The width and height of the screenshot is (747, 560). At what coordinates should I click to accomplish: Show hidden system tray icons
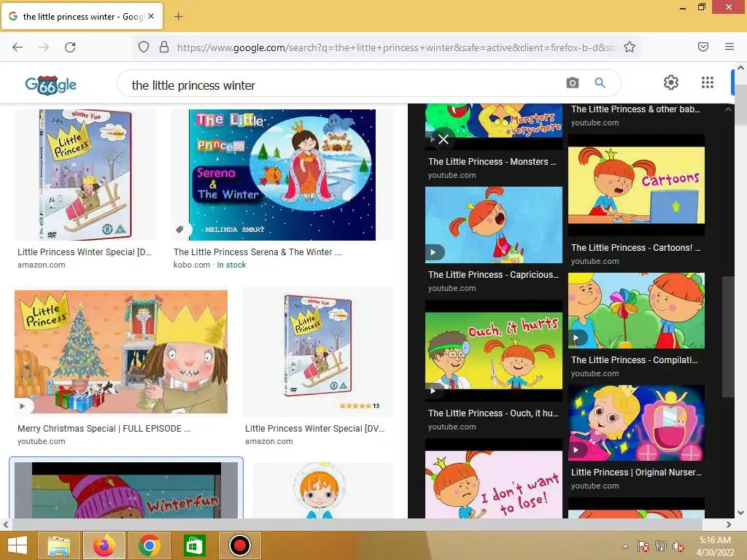(625, 546)
